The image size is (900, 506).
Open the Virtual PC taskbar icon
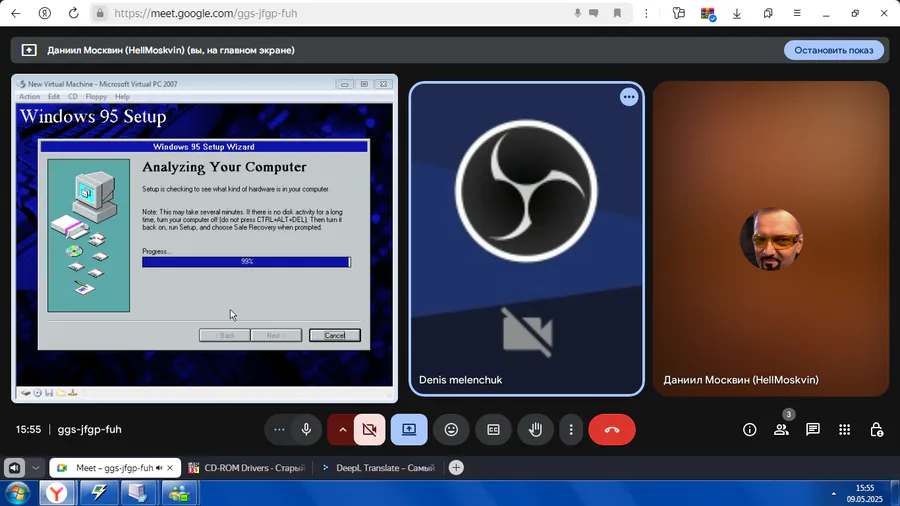point(138,493)
